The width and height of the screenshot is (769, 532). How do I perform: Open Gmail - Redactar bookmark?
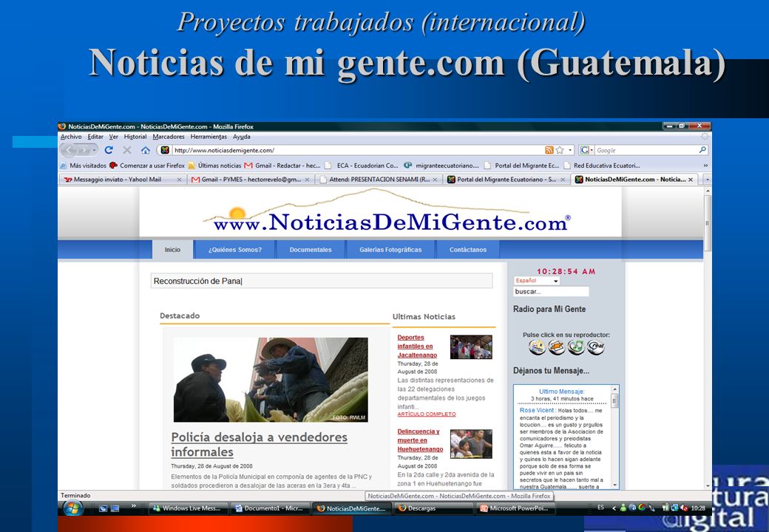[x=282, y=166]
